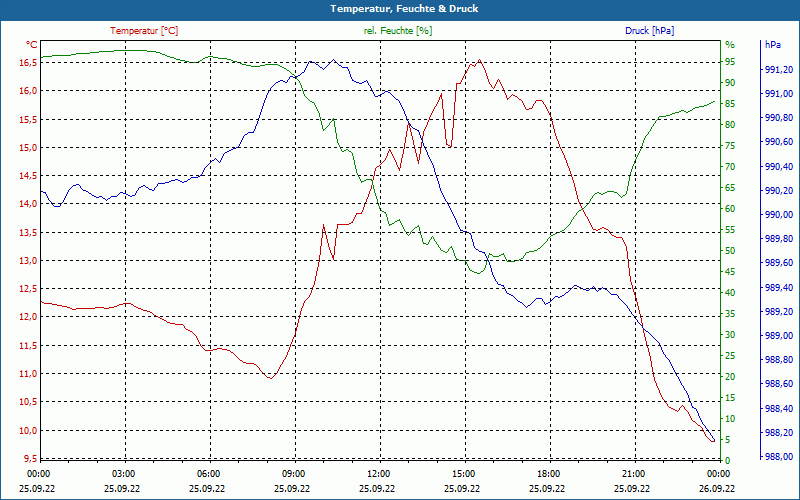Click blue pressure axis value '991,00'
The width and height of the screenshot is (800, 500).
779,93
